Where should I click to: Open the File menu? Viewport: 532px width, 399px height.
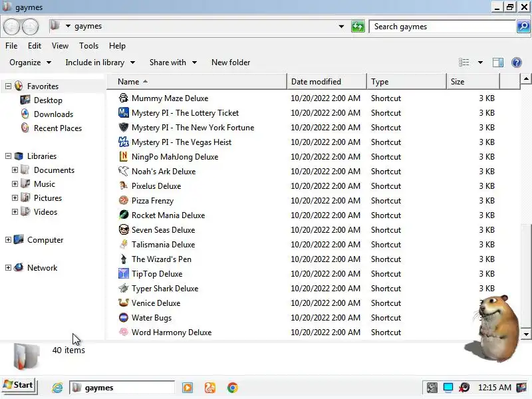coord(11,46)
